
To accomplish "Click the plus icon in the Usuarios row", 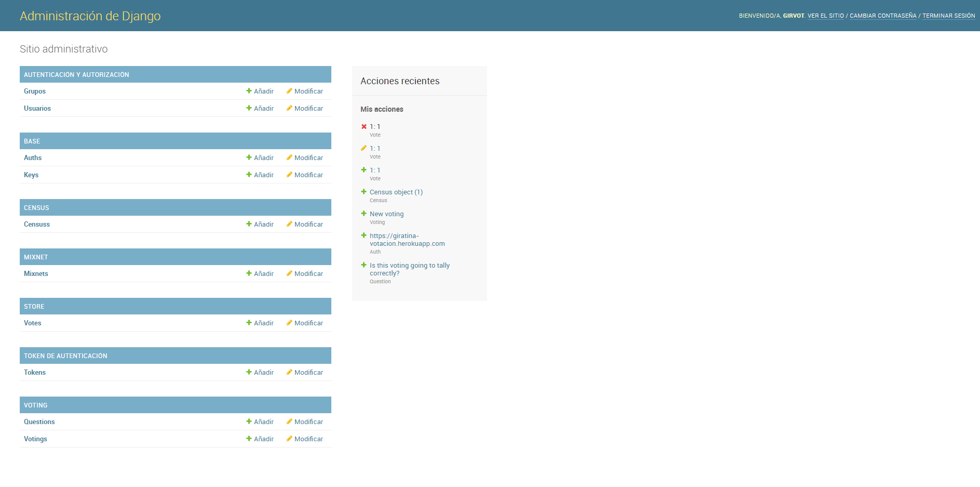I will (x=249, y=108).
